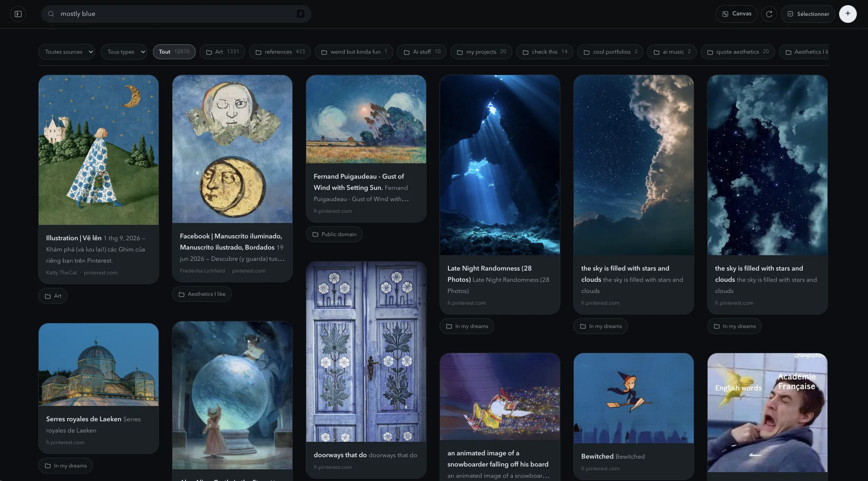Open the Fernand Puigaudeau painting thumbnail
868x481 pixels.
(366, 119)
